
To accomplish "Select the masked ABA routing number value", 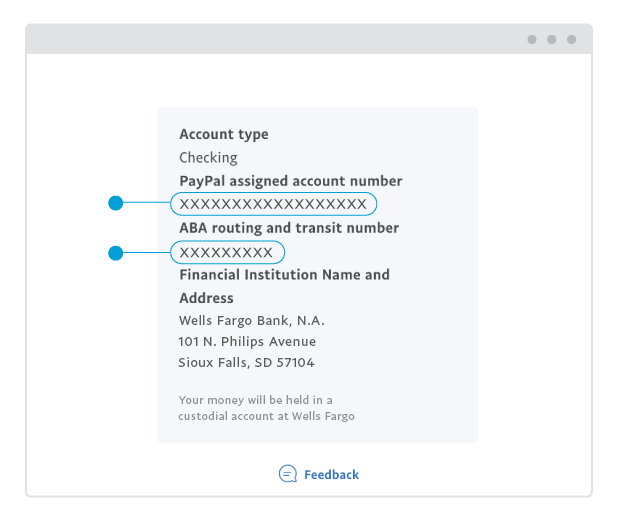I will (x=227, y=252).
